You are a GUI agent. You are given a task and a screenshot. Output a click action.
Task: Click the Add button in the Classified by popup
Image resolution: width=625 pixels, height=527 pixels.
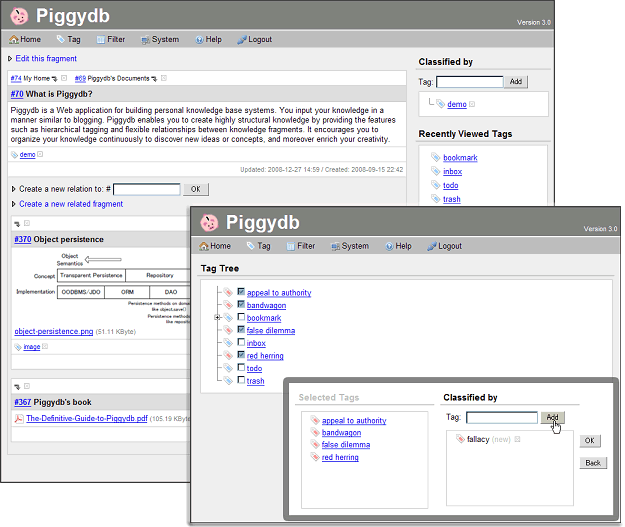pyautogui.click(x=552, y=417)
